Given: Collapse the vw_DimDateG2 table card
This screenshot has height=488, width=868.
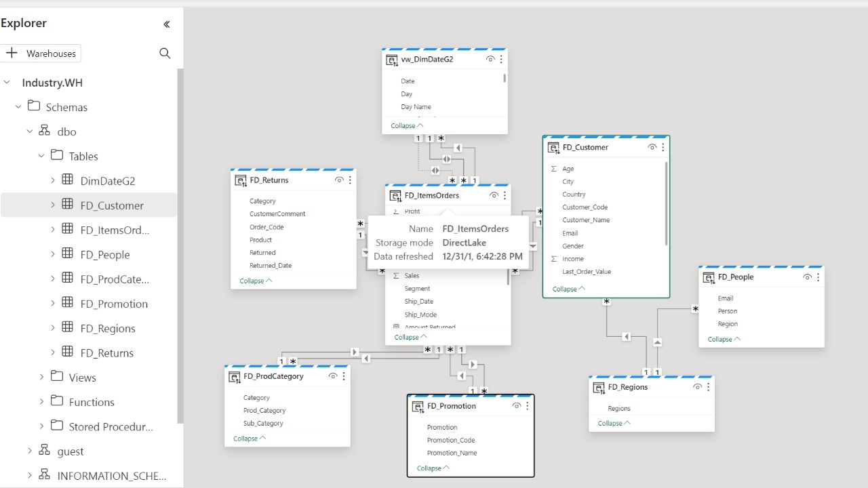Looking at the screenshot, I should (x=407, y=125).
